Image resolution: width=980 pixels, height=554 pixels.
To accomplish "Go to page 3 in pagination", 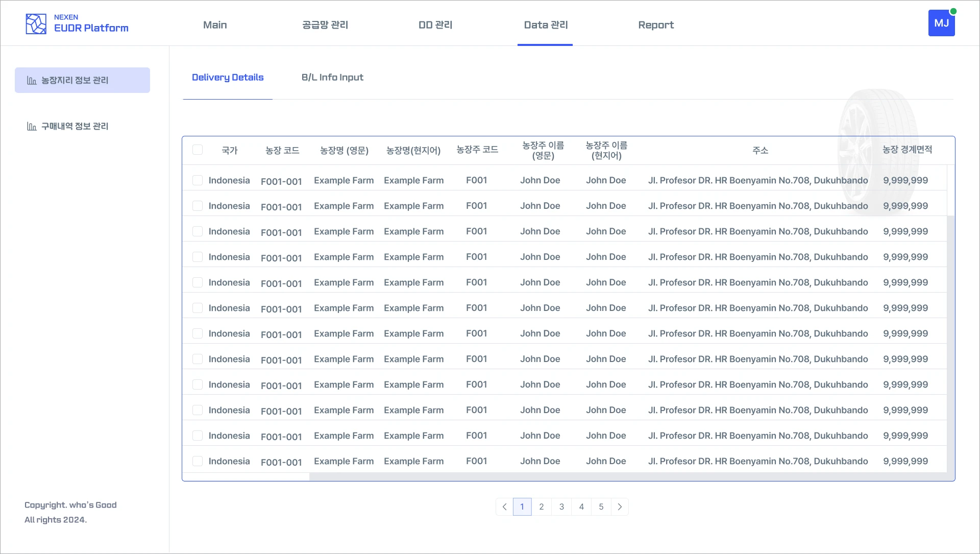I will click(561, 507).
